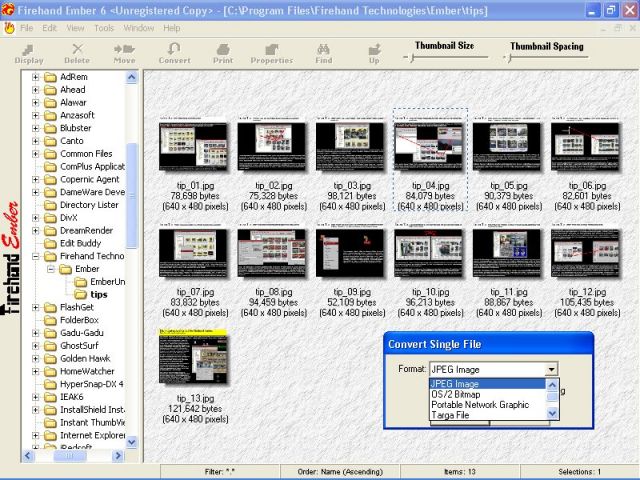Click the Print toolbar icon

point(223,54)
